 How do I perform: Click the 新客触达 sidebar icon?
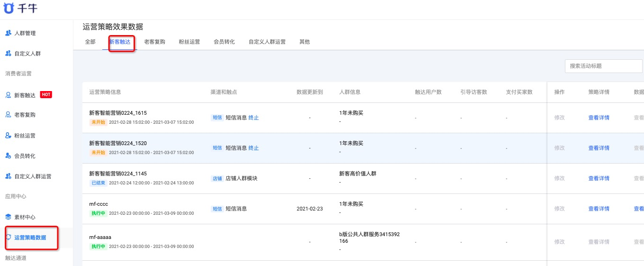pyautogui.click(x=8, y=95)
